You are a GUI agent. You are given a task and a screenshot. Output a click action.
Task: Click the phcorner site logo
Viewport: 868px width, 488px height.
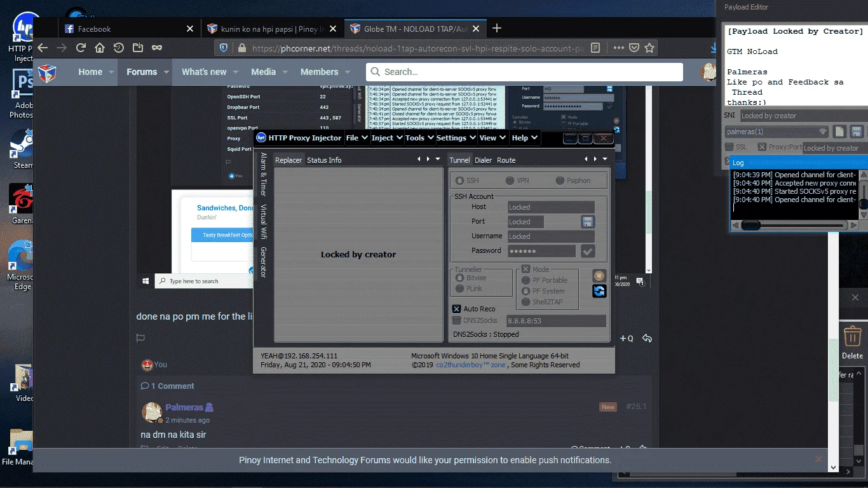[x=48, y=72]
